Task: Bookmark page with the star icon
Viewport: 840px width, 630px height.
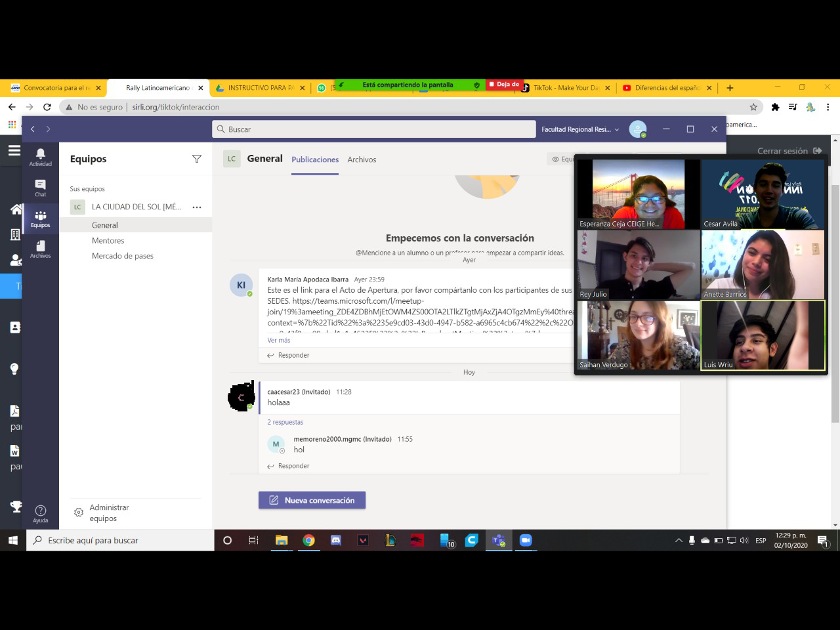Action: (x=753, y=107)
